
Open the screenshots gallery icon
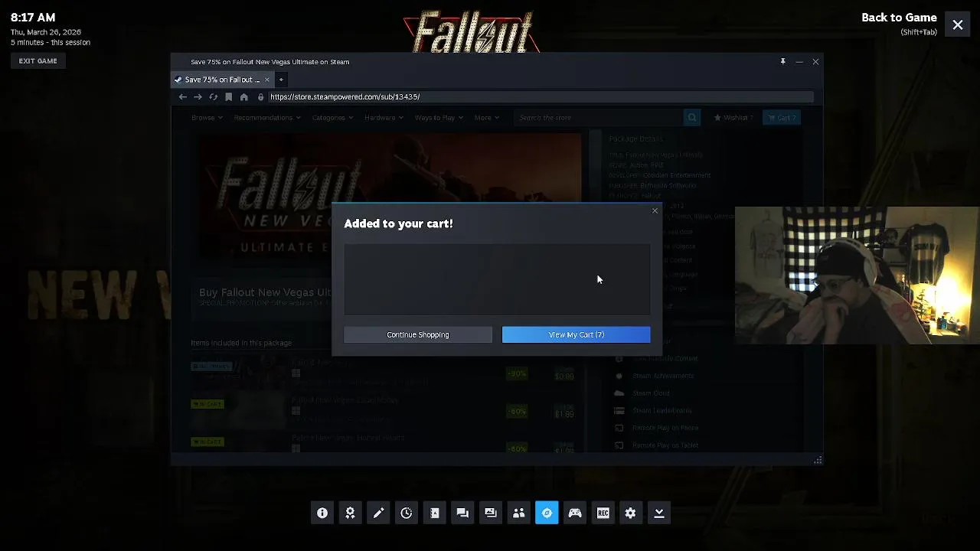(x=491, y=513)
